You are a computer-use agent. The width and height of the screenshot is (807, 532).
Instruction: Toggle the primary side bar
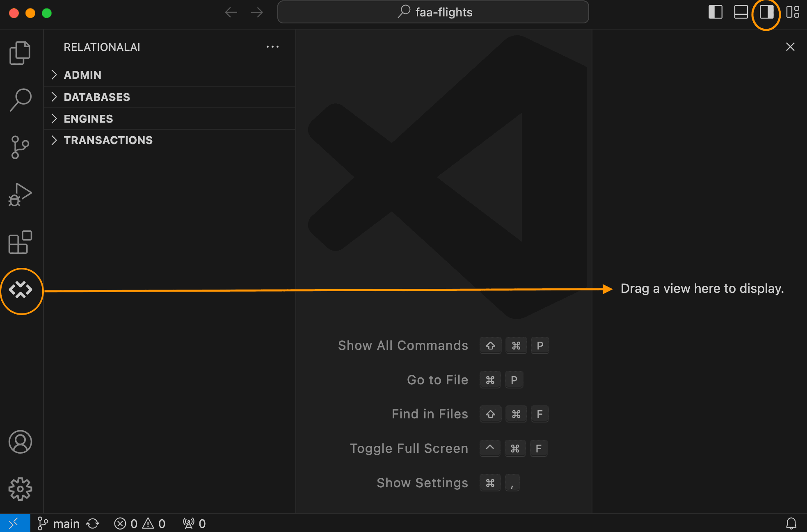(716, 12)
